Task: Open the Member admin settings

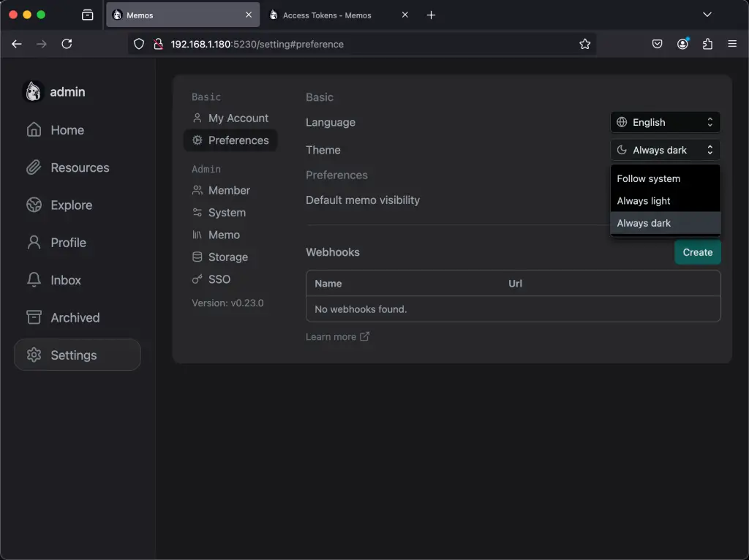Action: tap(228, 190)
